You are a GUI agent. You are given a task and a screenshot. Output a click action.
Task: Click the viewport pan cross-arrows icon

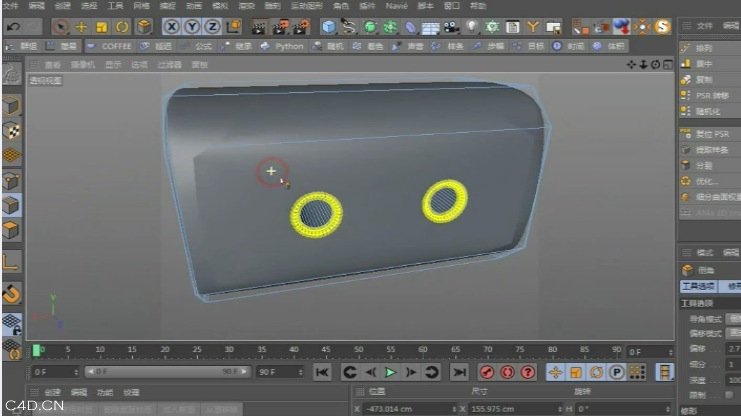631,65
